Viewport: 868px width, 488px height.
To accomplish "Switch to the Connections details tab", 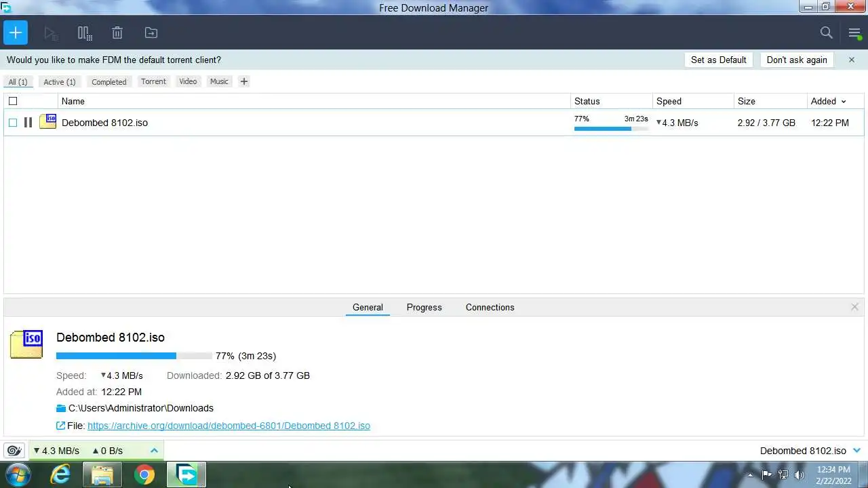I will click(x=490, y=307).
